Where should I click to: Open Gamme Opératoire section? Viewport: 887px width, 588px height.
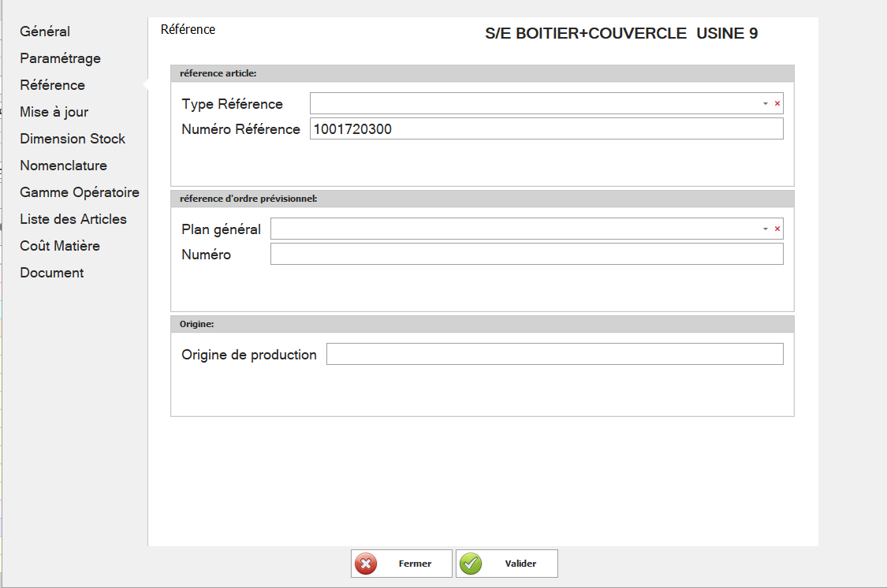click(80, 192)
